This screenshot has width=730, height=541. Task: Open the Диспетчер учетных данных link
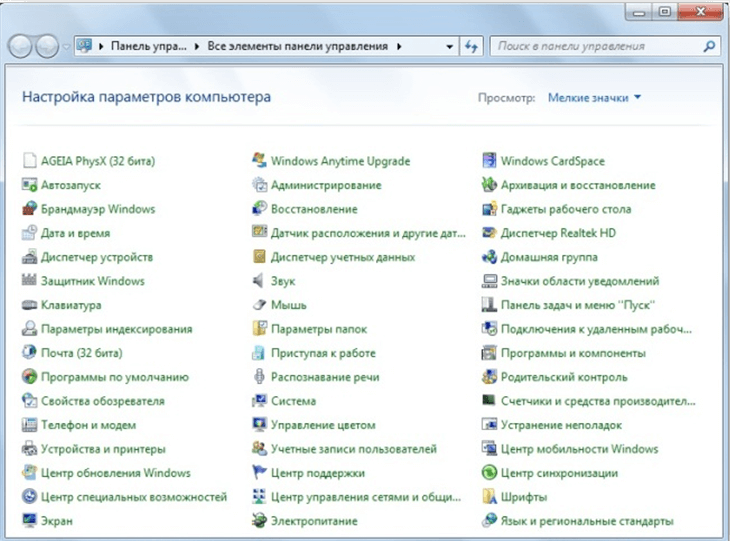click(343, 257)
